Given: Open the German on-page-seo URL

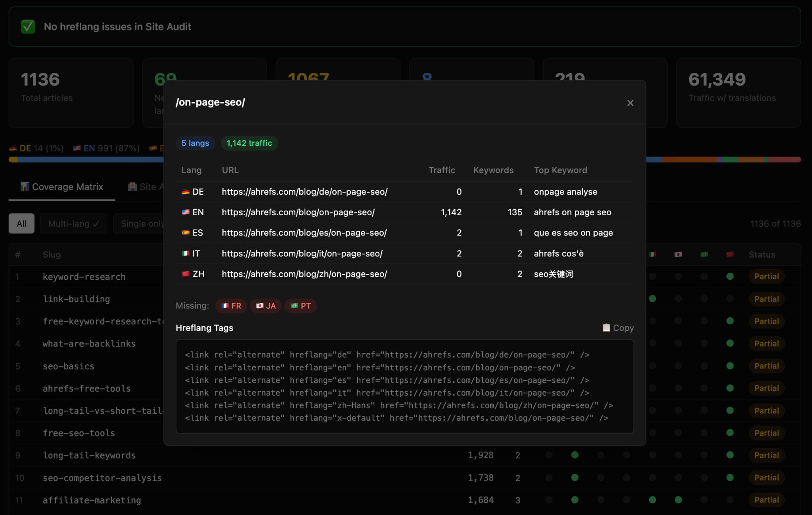Looking at the screenshot, I should pyautogui.click(x=304, y=192).
